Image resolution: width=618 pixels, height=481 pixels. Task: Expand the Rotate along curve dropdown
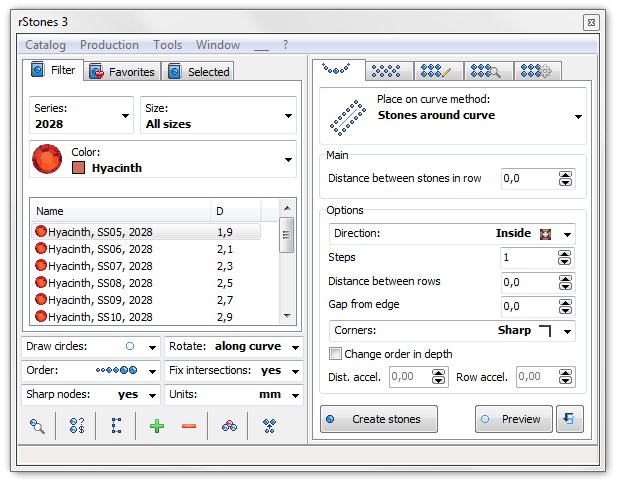tap(295, 347)
